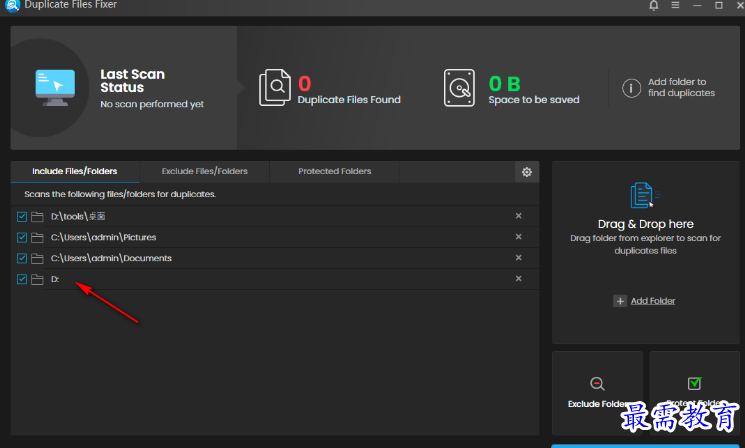
Task: Click 'Add folder to find duplicates' text
Action: pos(681,87)
